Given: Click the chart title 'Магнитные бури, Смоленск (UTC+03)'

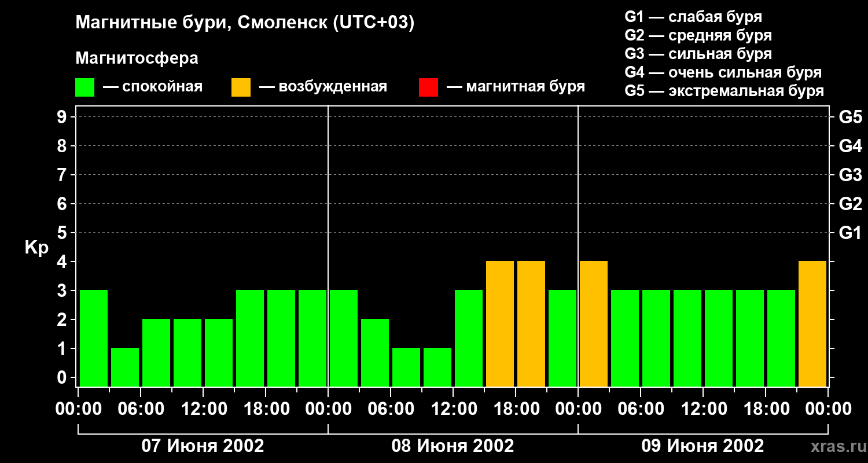Looking at the screenshot, I should coord(245,23).
